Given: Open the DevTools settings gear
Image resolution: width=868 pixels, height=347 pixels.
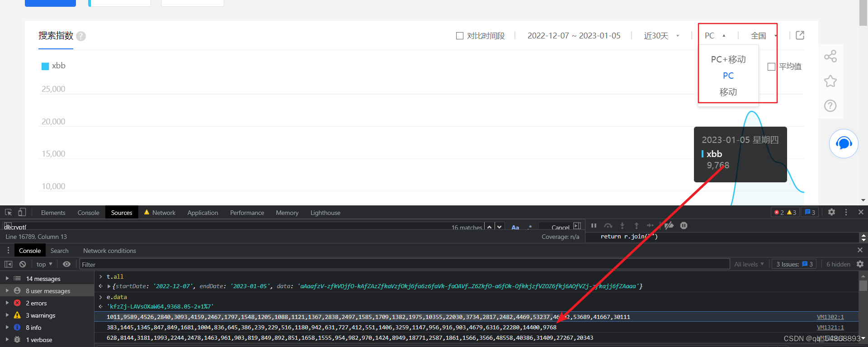Looking at the screenshot, I should (831, 212).
